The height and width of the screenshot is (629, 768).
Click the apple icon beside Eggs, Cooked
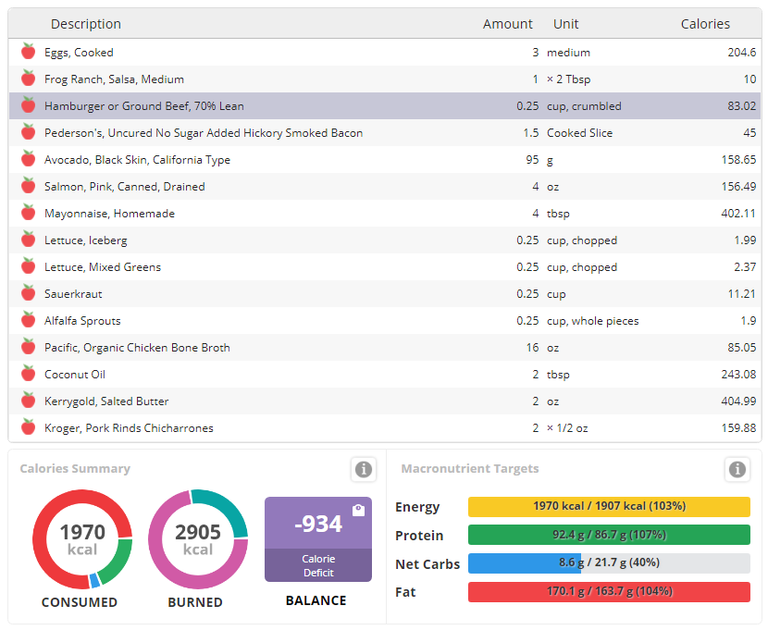click(28, 51)
